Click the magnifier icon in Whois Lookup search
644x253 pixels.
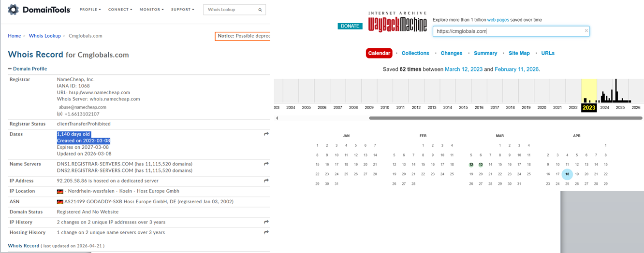(x=260, y=10)
